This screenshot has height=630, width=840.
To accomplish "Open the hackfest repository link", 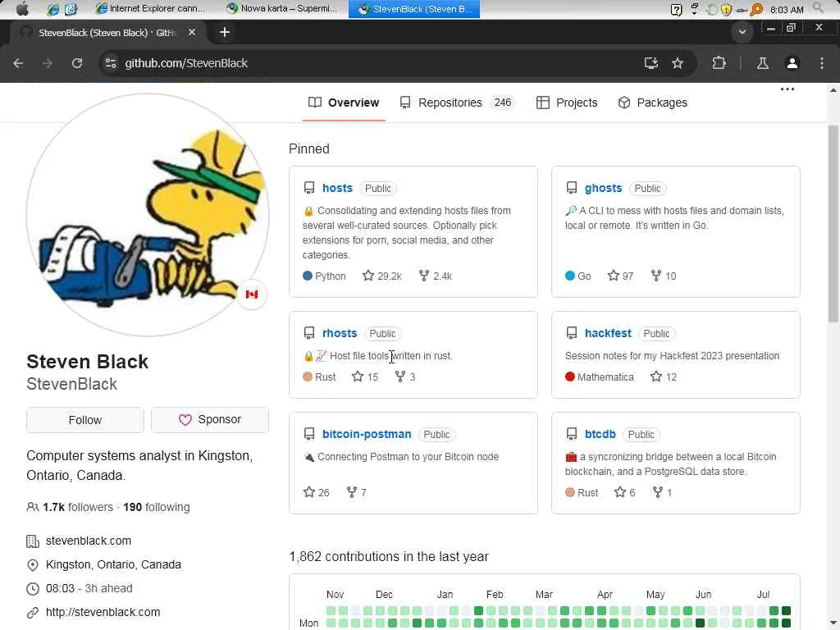I will click(x=608, y=333).
